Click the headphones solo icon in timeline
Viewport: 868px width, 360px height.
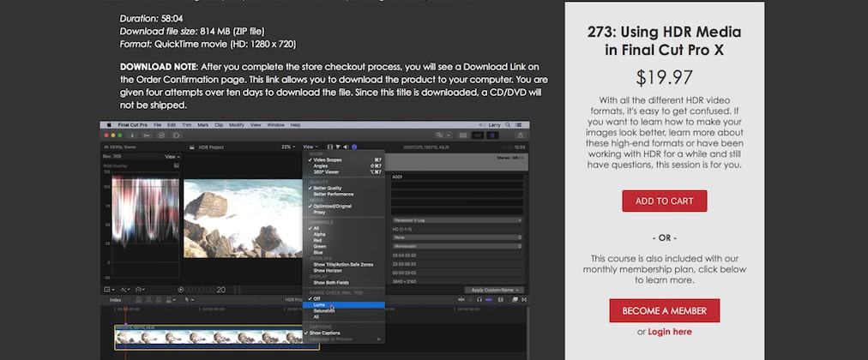[479, 299]
